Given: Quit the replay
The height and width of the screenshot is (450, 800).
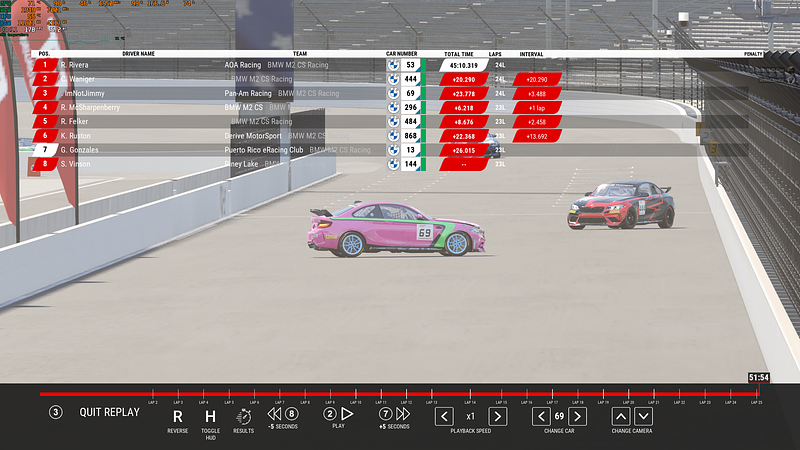Looking at the screenshot, I should pos(109,412).
